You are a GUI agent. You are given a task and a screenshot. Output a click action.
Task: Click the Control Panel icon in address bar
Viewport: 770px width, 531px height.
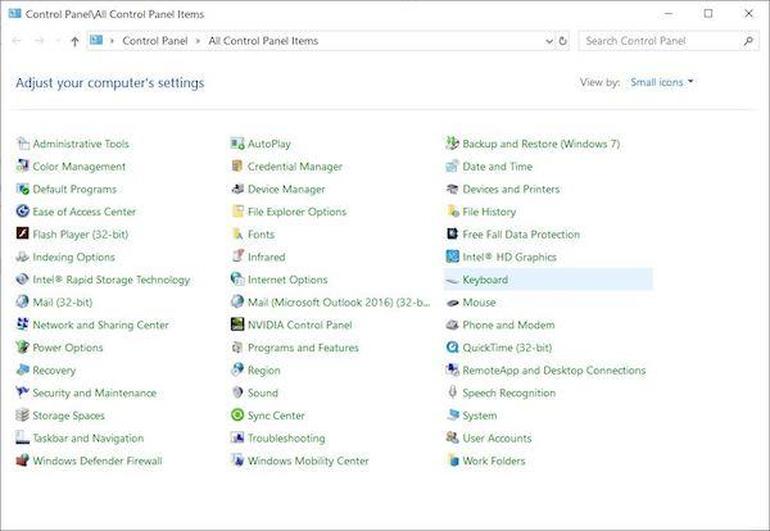96,40
